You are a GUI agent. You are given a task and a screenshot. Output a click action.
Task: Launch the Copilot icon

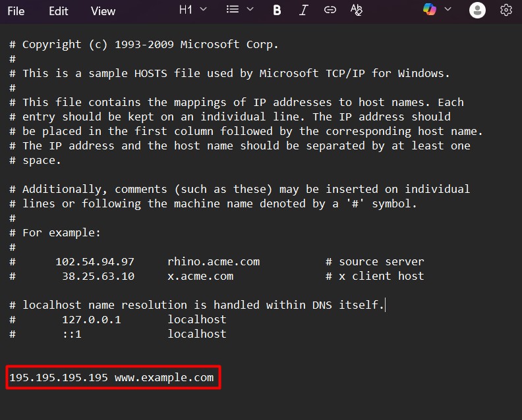[430, 10]
